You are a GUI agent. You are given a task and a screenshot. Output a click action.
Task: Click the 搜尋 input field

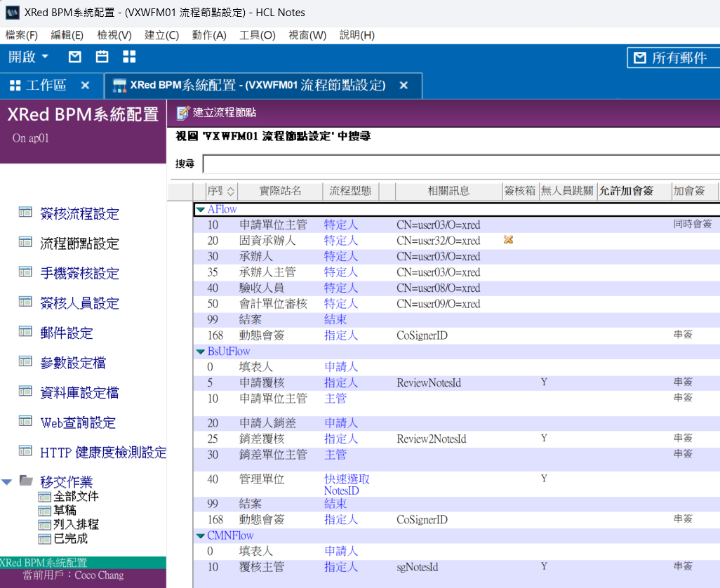(460, 163)
